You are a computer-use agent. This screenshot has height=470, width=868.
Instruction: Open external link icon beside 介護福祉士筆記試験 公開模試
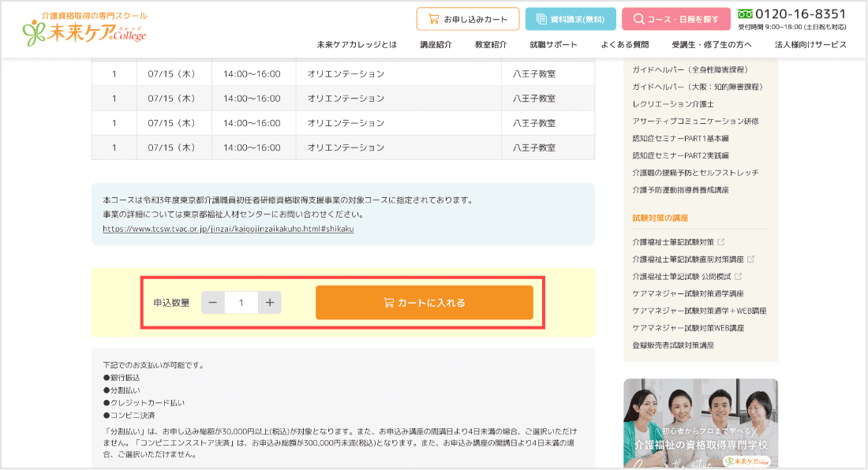tap(738, 275)
